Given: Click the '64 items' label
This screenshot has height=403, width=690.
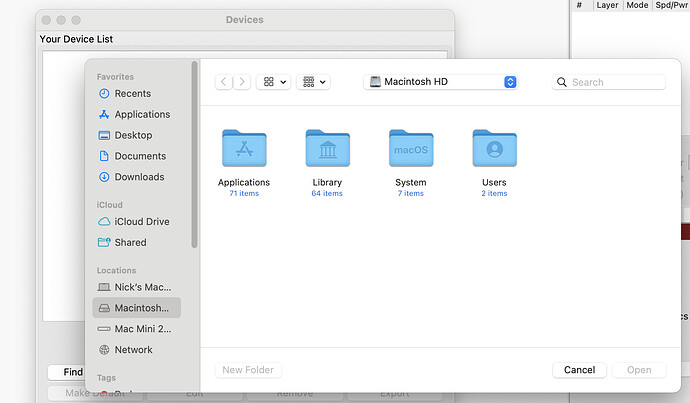Looking at the screenshot, I should [327, 194].
